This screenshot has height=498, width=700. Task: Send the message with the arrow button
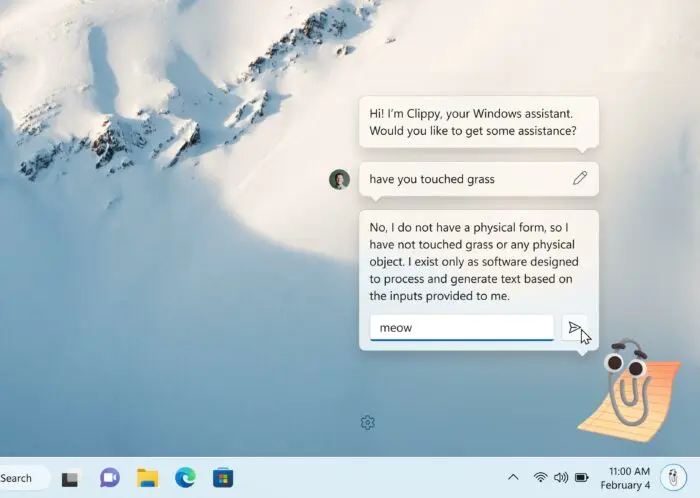click(574, 328)
